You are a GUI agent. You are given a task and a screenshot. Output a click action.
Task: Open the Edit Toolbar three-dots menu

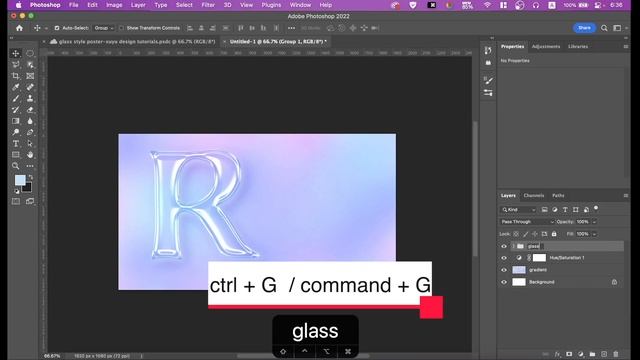tap(30, 166)
